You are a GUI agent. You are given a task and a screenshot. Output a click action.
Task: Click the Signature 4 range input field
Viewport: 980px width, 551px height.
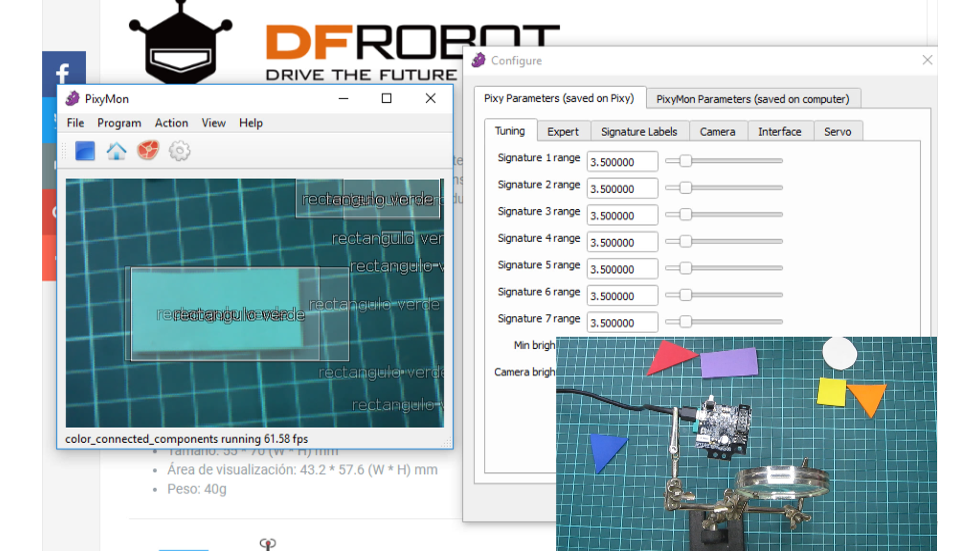pos(622,242)
